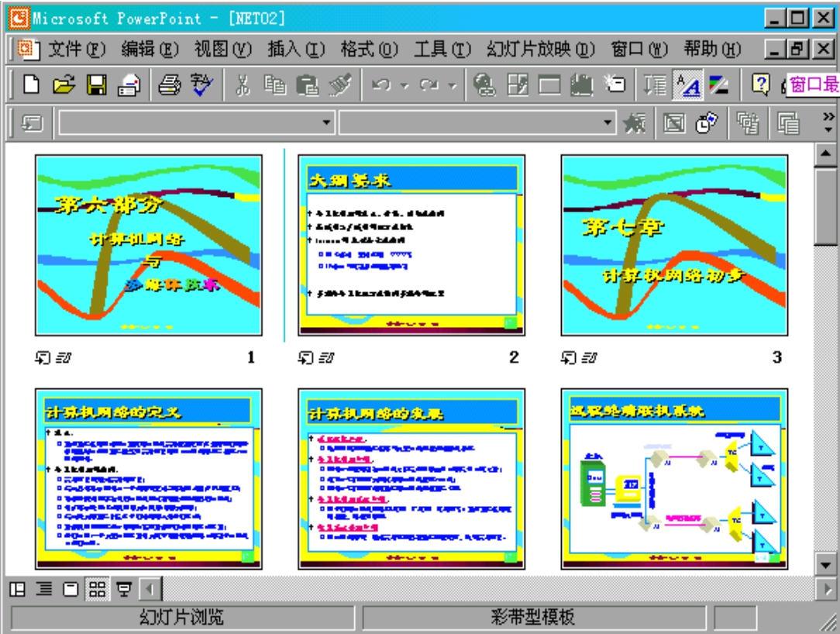
Task: Expand the slide transition effects dropdown
Action: click(x=326, y=123)
